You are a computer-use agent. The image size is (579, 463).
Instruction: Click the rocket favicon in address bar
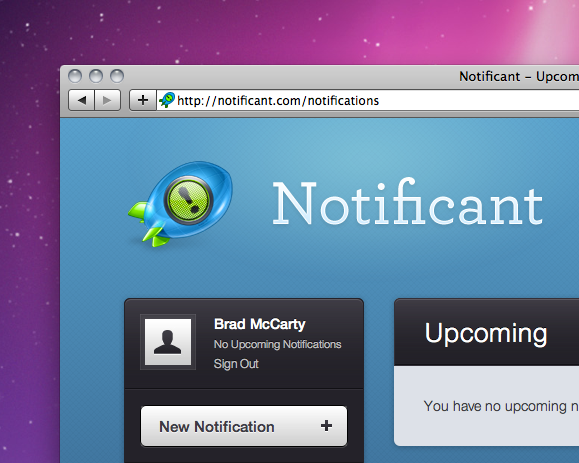point(167,100)
